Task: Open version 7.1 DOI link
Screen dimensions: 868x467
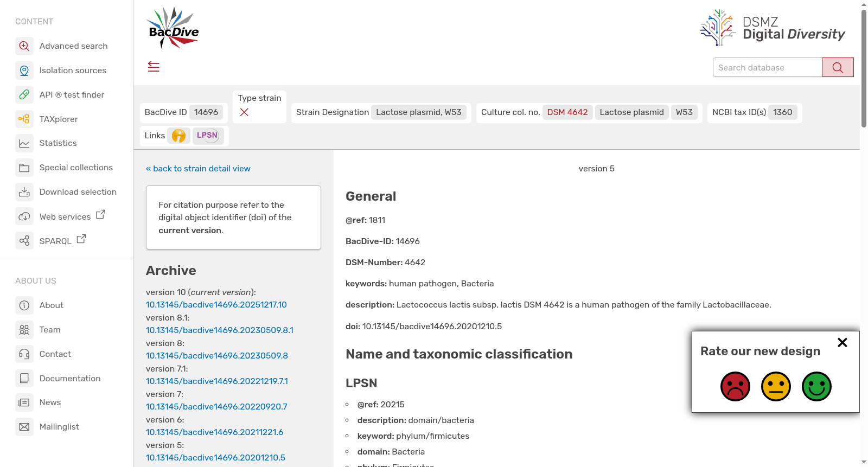Action: (217, 381)
